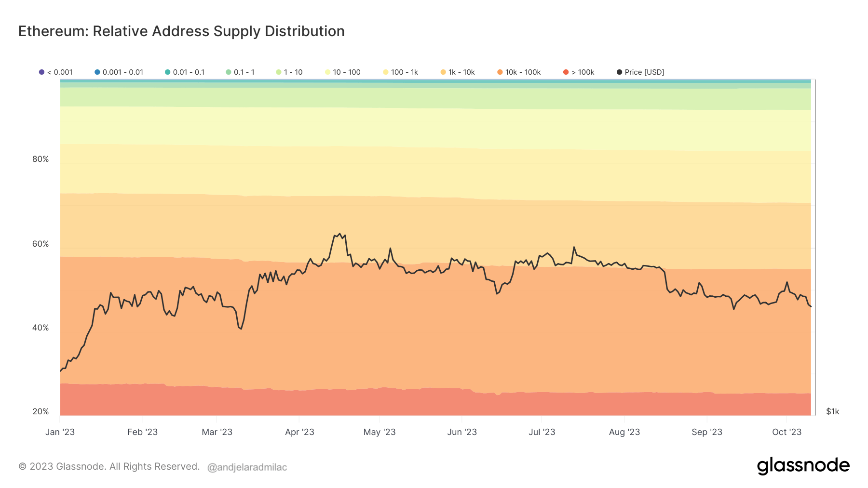Toggle the '1k - 10k' legend series

tap(458, 72)
